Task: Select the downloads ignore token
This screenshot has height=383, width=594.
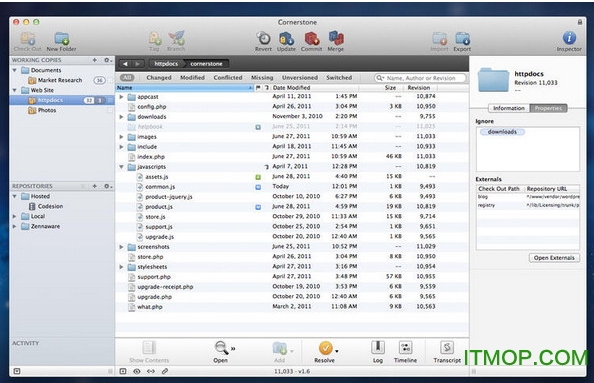Action: (x=502, y=132)
